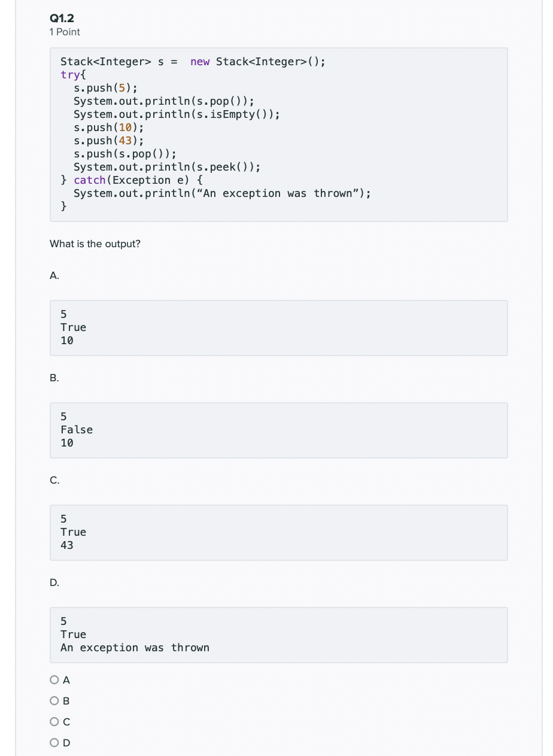Click the label 'B.' above second answer

tap(54, 378)
